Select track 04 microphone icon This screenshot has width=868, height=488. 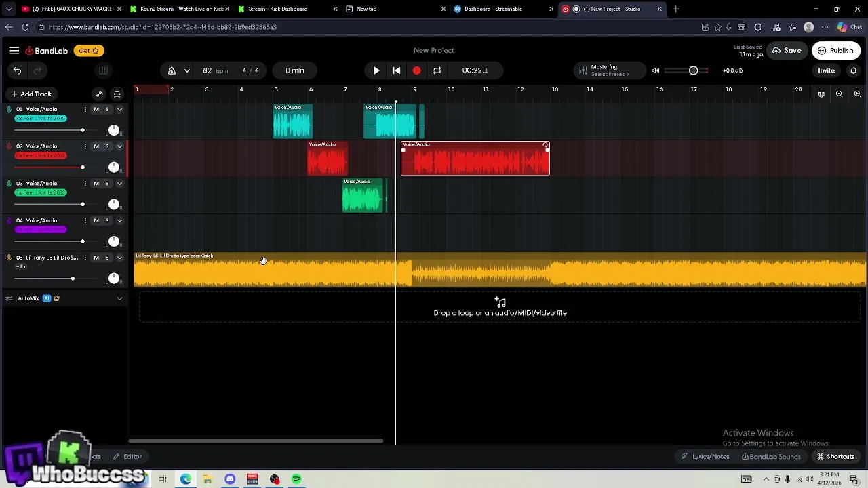(9, 220)
